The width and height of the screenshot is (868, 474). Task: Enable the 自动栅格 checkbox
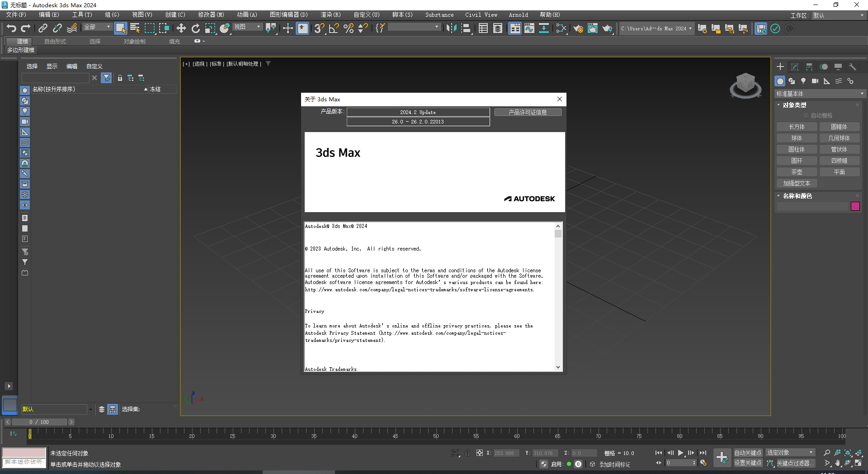point(806,115)
